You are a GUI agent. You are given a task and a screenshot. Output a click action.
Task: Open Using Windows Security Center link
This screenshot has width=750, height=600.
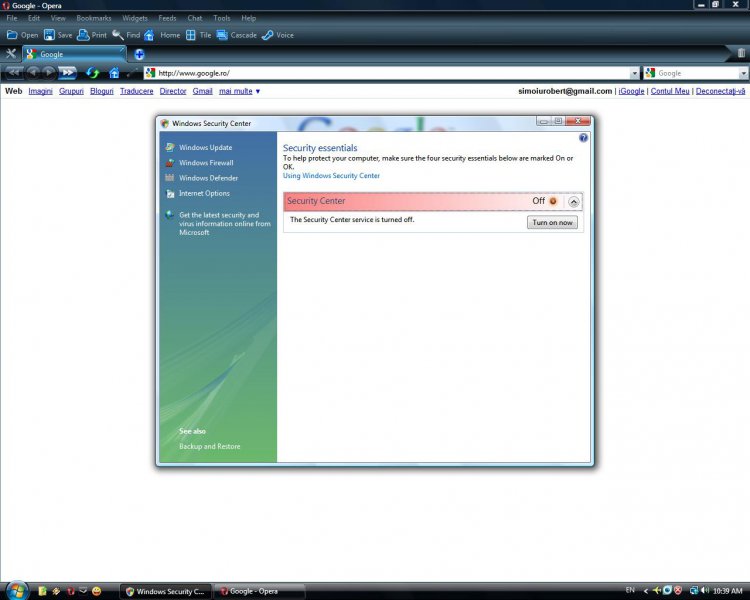331,176
